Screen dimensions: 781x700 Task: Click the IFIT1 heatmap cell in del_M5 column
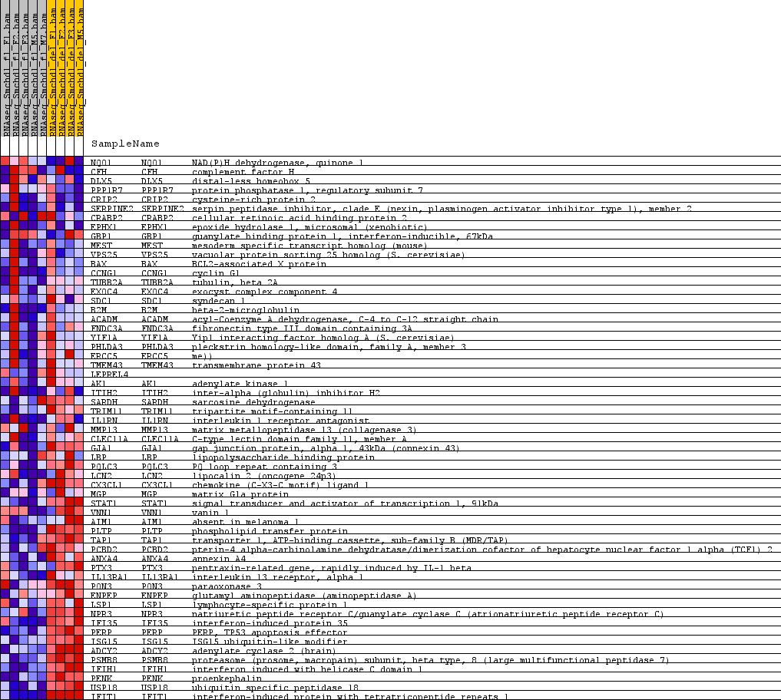pyautogui.click(x=79, y=696)
